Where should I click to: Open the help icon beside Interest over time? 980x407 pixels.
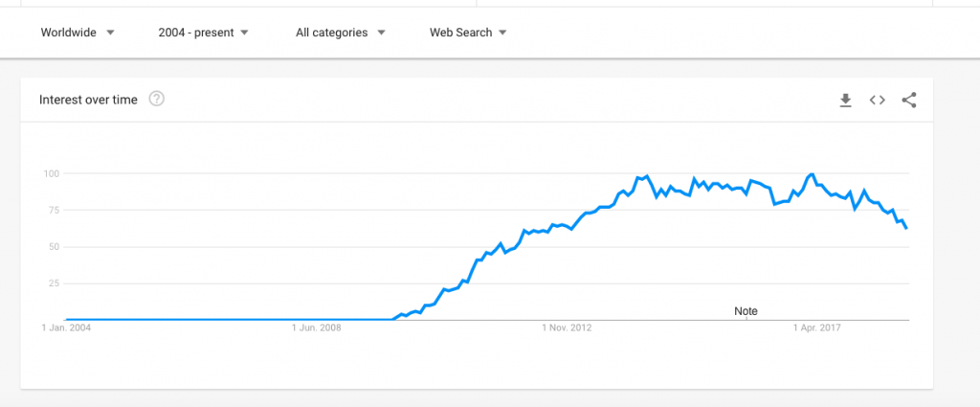tap(156, 99)
